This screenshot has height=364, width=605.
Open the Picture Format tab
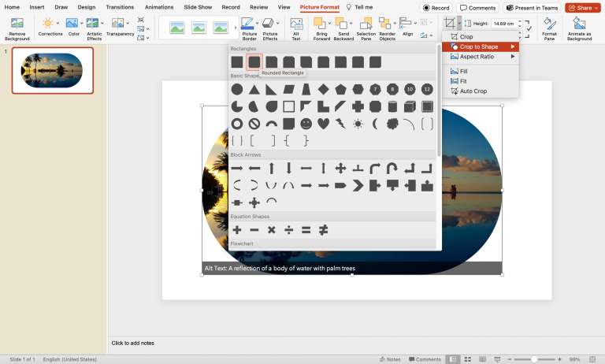coord(320,7)
